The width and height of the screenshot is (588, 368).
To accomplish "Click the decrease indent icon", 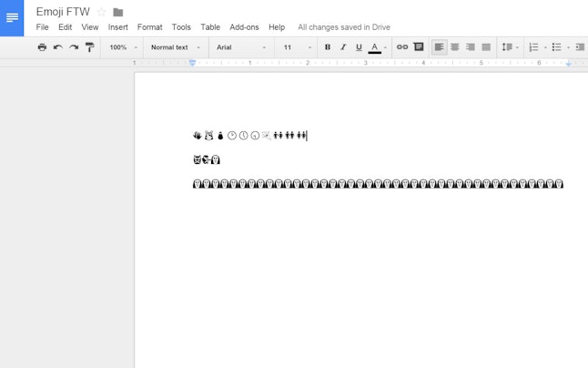I will 581,47.
